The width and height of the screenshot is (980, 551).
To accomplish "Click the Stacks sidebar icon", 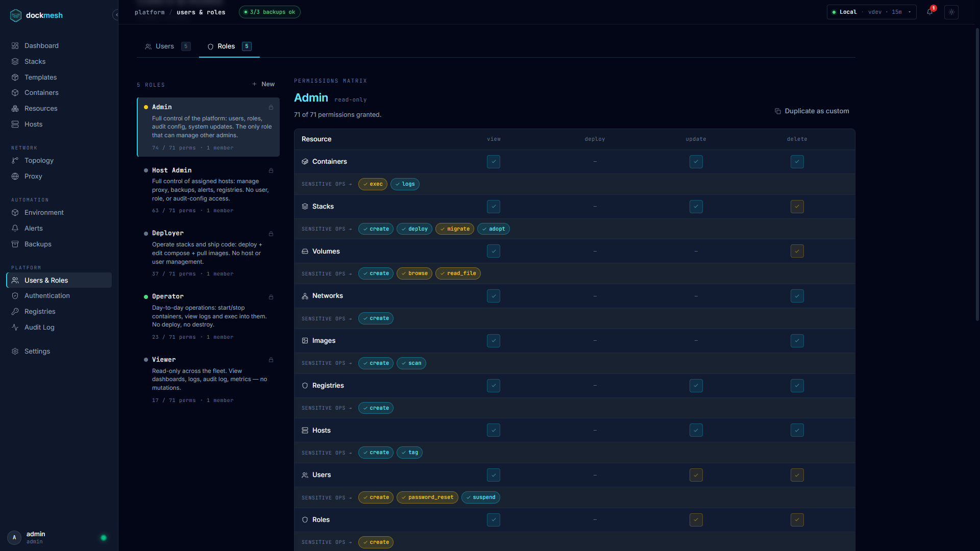I will click(15, 61).
